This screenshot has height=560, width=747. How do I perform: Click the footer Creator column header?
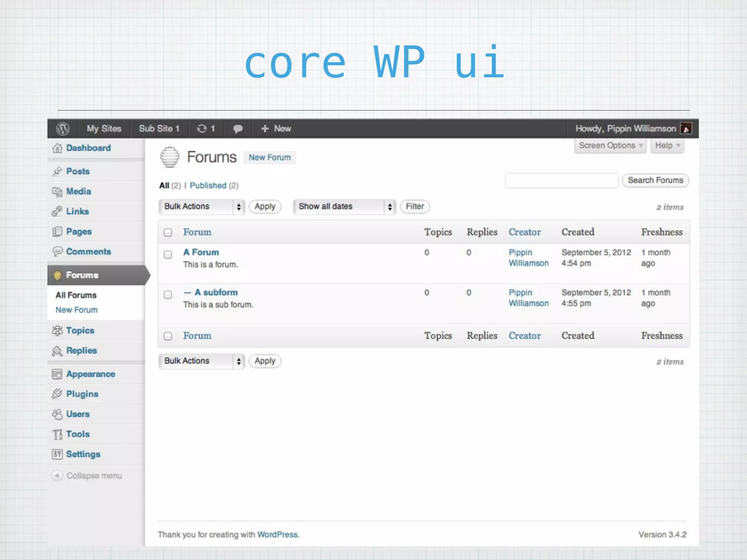click(x=525, y=336)
